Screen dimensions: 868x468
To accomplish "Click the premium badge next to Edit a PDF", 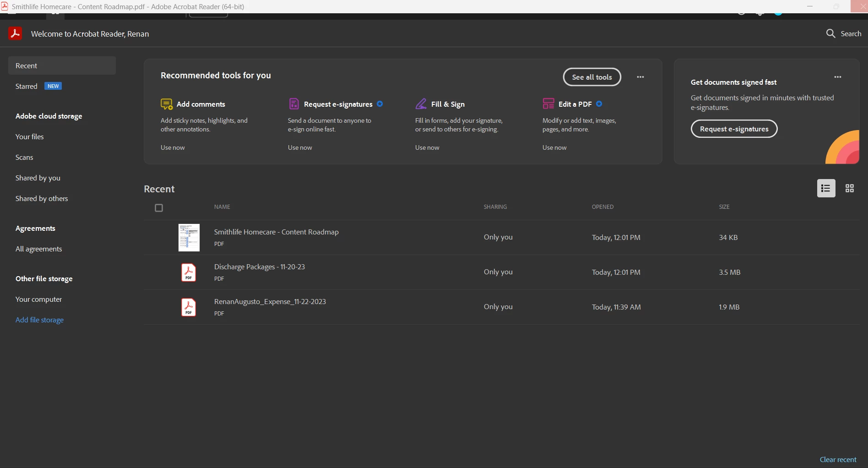I will point(599,104).
